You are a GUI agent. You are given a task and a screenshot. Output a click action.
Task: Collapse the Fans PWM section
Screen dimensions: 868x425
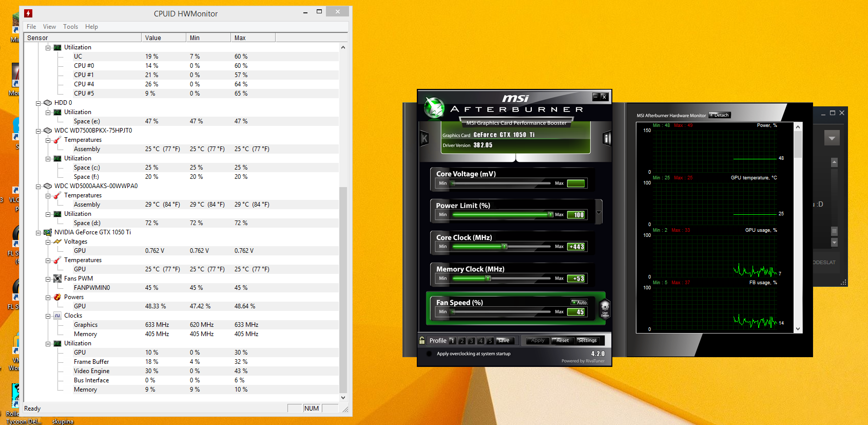click(x=48, y=279)
